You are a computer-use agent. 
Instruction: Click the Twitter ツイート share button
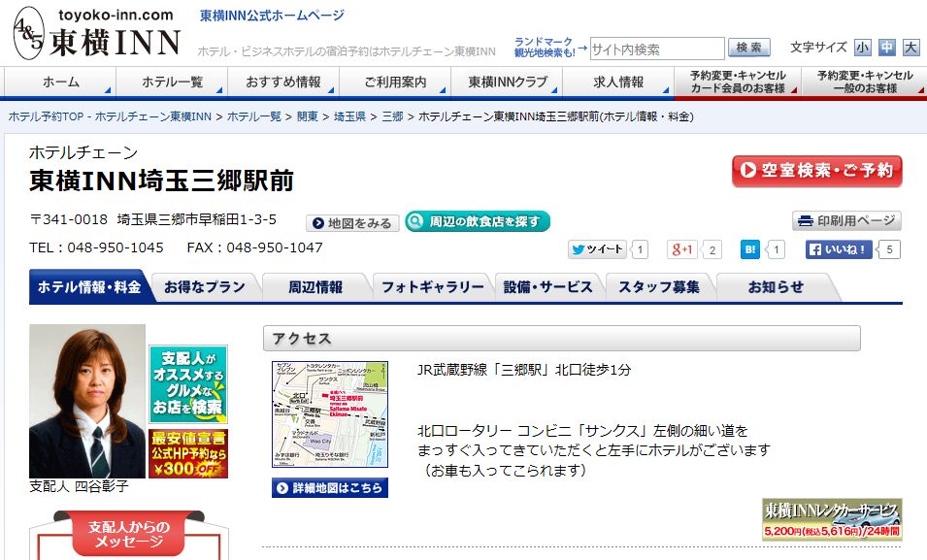[597, 249]
